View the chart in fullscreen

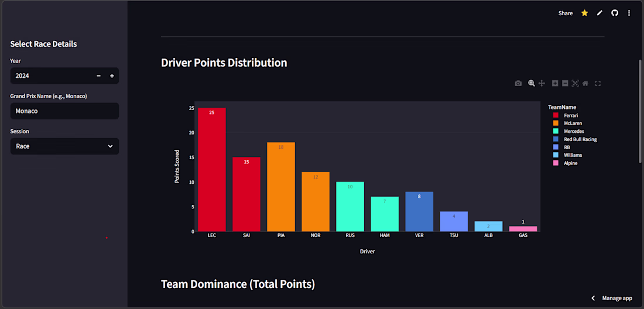(598, 83)
